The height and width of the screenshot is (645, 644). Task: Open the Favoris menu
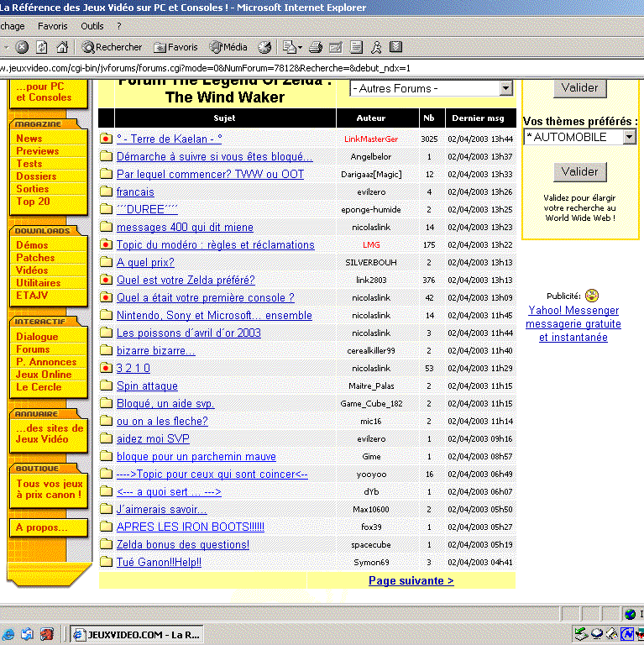point(53,26)
